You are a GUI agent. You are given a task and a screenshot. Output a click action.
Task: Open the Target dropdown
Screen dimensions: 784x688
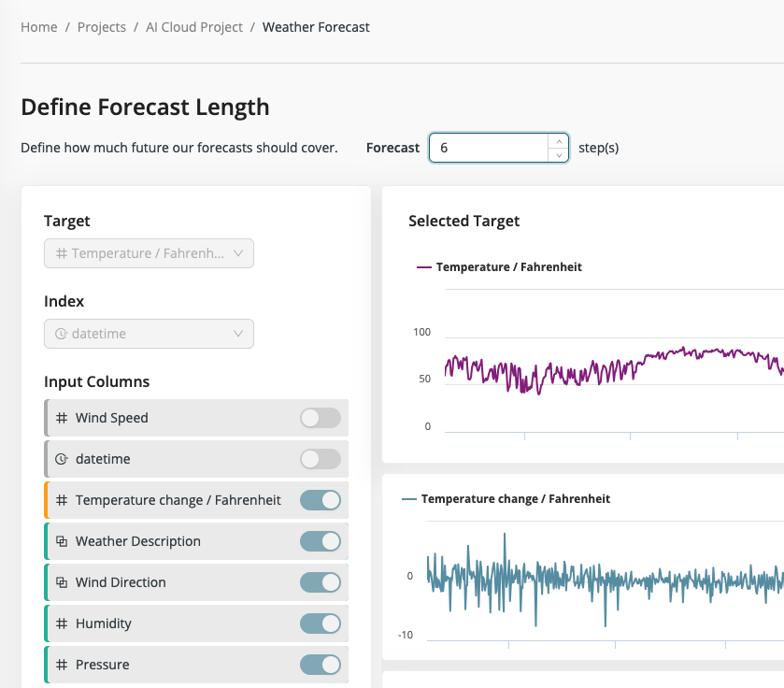pos(149,253)
